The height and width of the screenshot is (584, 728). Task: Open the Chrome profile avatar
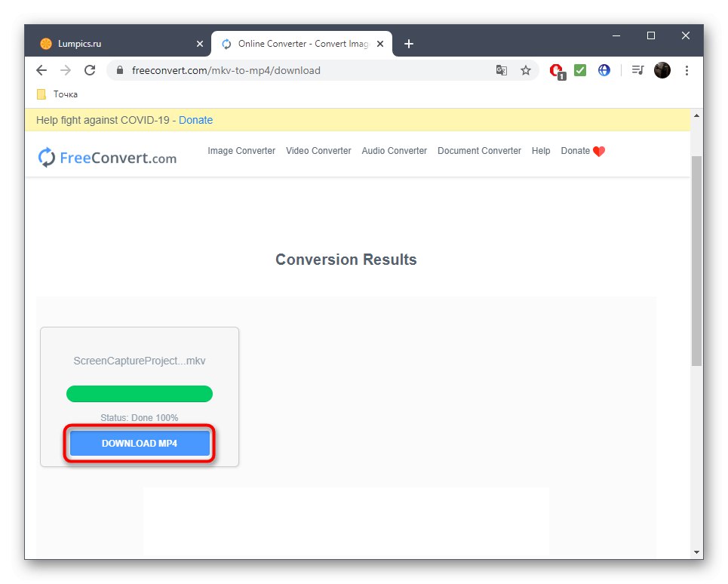[662, 69]
